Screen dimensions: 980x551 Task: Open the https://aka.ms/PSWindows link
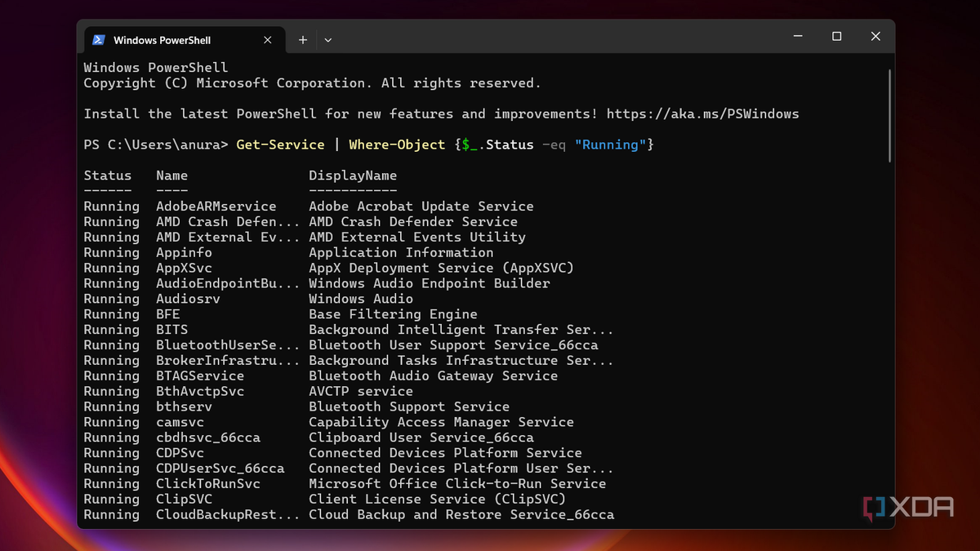pyautogui.click(x=703, y=113)
